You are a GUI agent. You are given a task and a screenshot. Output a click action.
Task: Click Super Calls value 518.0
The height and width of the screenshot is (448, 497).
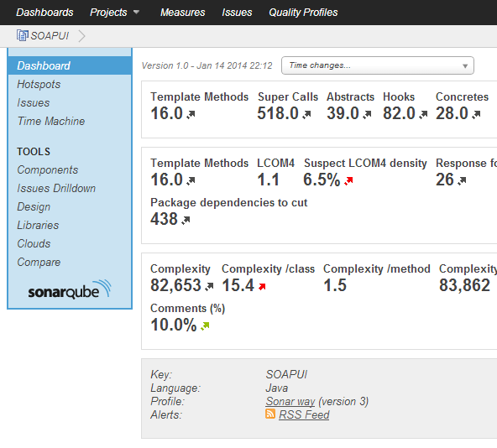pyautogui.click(x=278, y=113)
